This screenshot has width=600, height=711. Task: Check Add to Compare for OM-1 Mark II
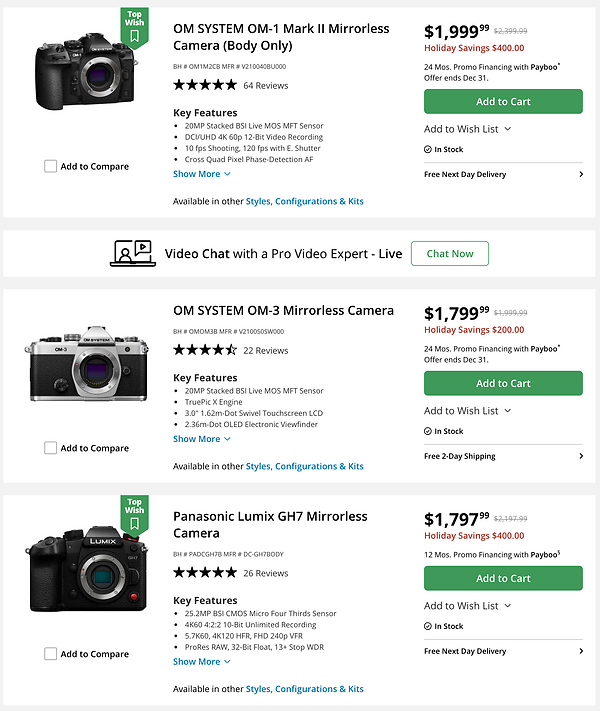tap(50, 167)
